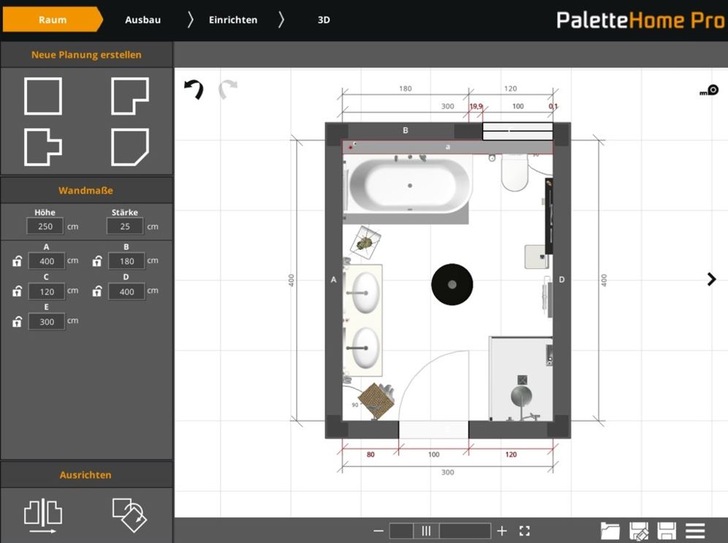Viewport: 728px width, 543px height.
Task: Open a saved plan via folder icon
Action: (x=611, y=531)
